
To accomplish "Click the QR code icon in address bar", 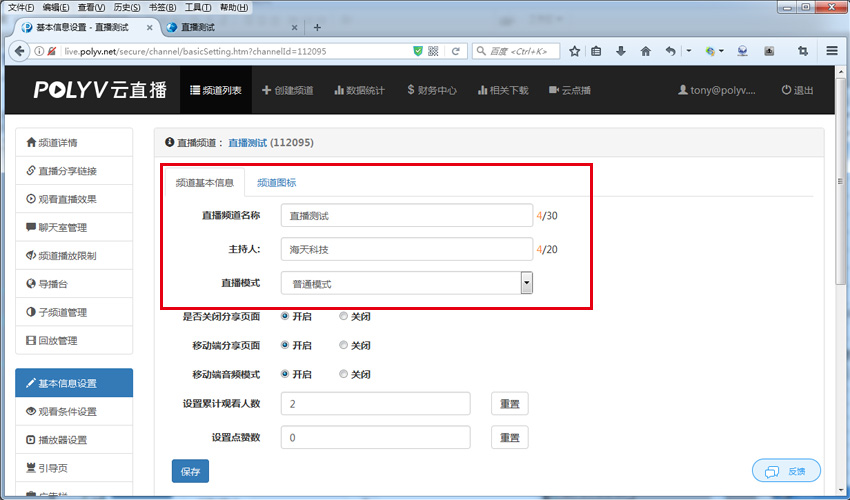I will 433,50.
